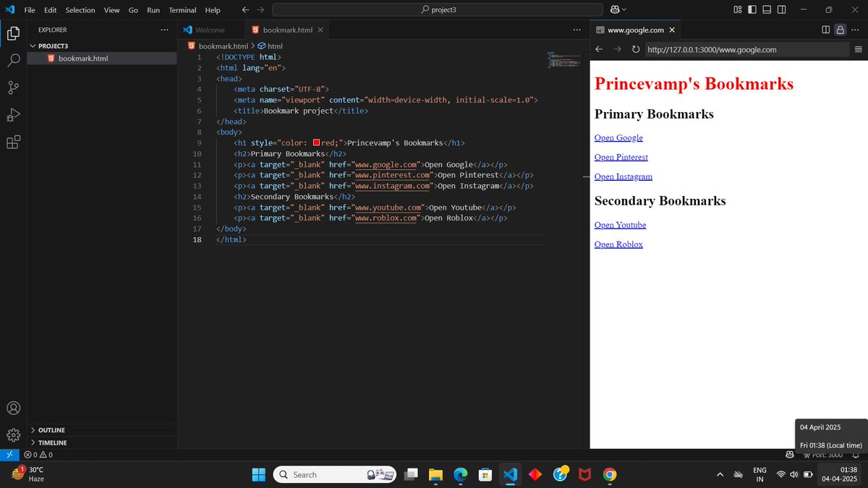Open the Extensions view
The height and width of the screenshot is (488, 868).
pyautogui.click(x=13, y=142)
